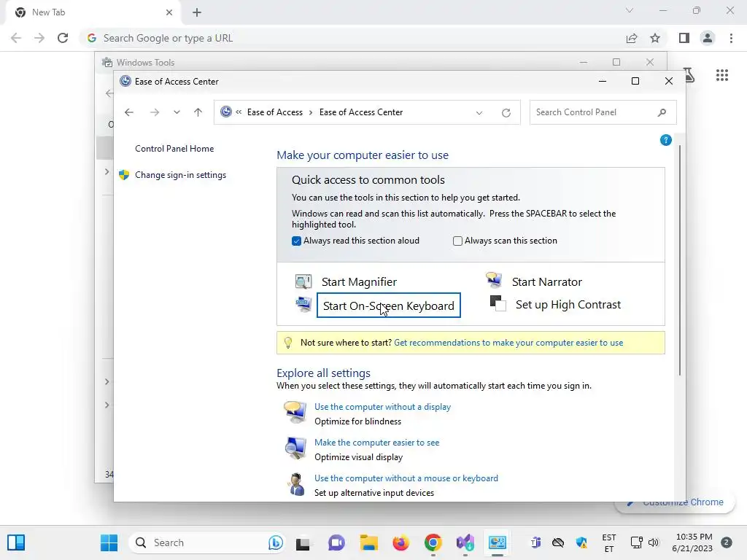Image resolution: width=747 pixels, height=560 pixels.
Task: Open notification count badge
Action: 727,542
